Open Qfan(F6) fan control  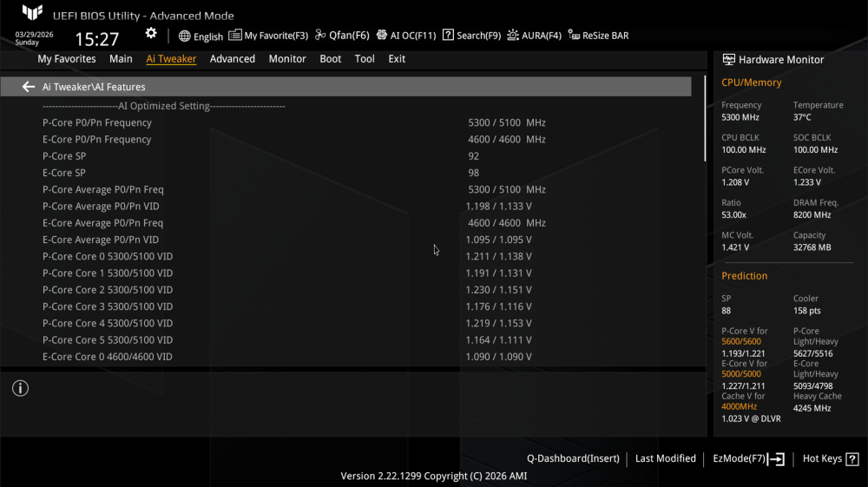click(x=342, y=36)
